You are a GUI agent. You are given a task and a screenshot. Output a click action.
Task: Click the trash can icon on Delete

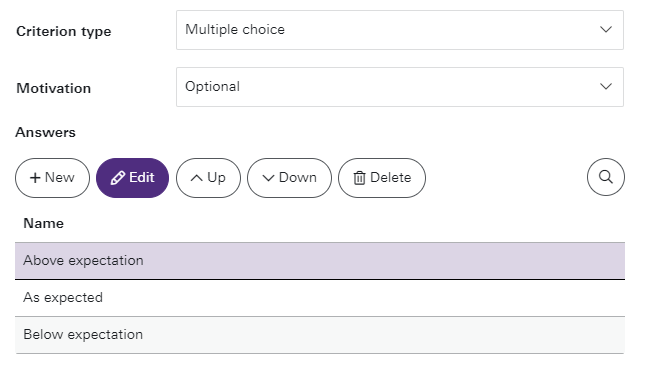359,178
